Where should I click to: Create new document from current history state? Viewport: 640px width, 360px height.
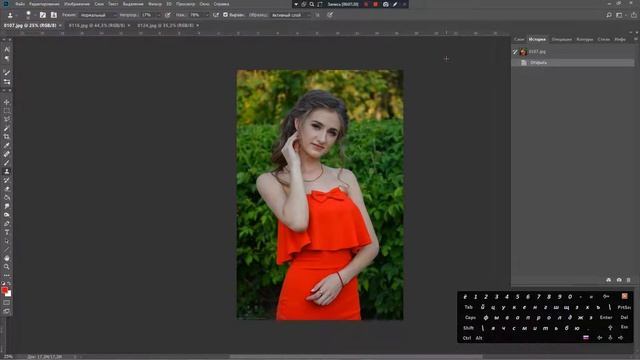(x=609, y=280)
